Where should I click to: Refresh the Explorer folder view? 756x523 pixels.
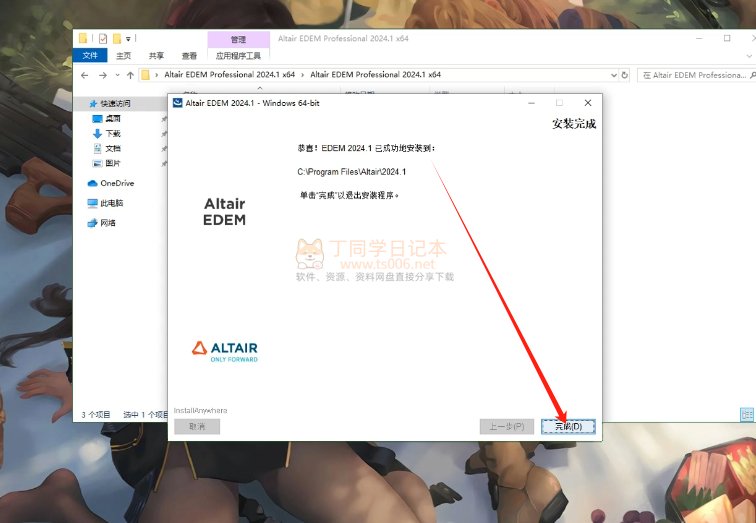click(624, 75)
